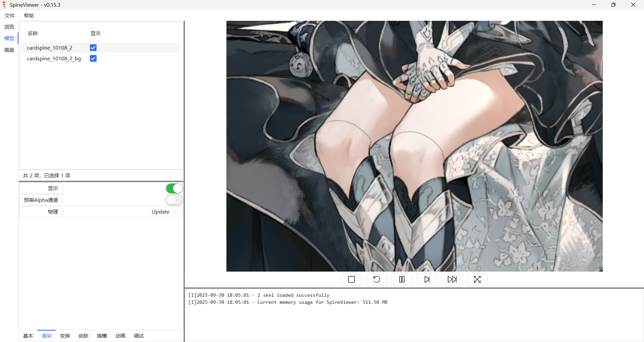Pause the animation playback

(402, 279)
